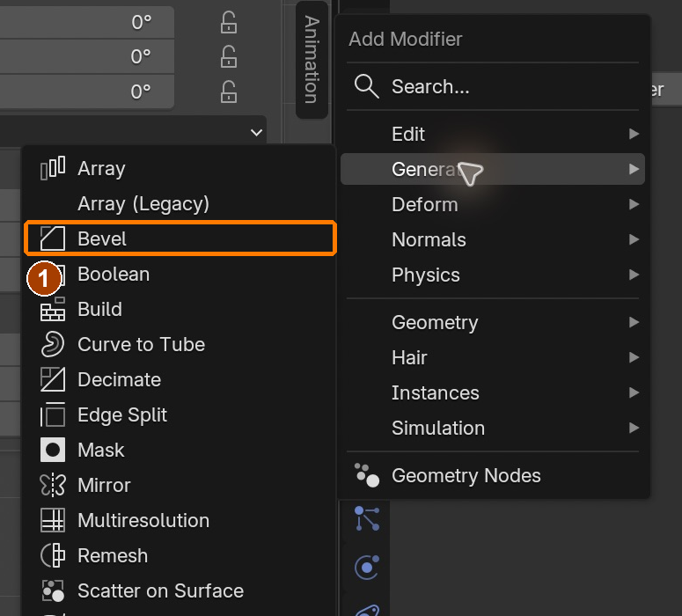Viewport: 682px width, 616px height.
Task: Click the Normals category label
Action: pos(429,239)
